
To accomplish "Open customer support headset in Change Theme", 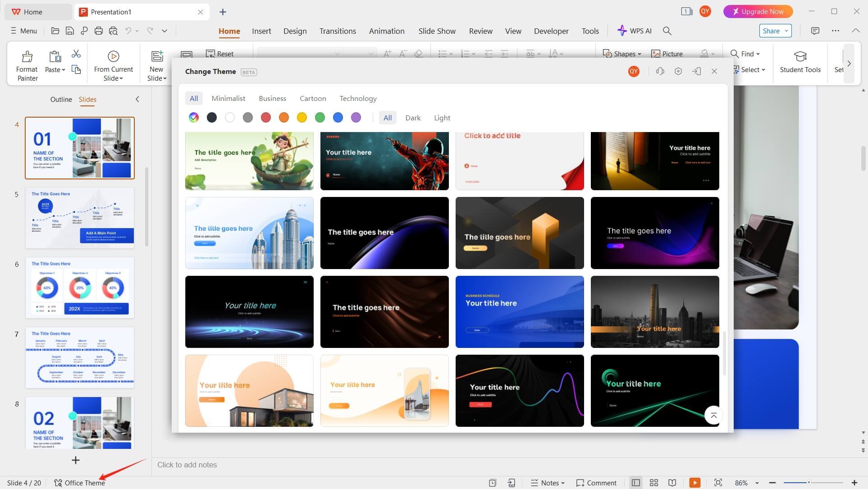I will (x=660, y=71).
